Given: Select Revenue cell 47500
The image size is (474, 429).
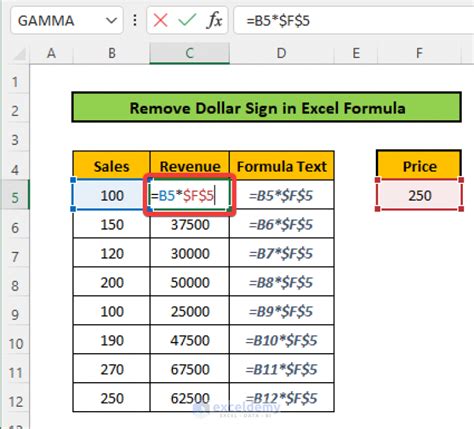Looking at the screenshot, I should click(190, 340).
